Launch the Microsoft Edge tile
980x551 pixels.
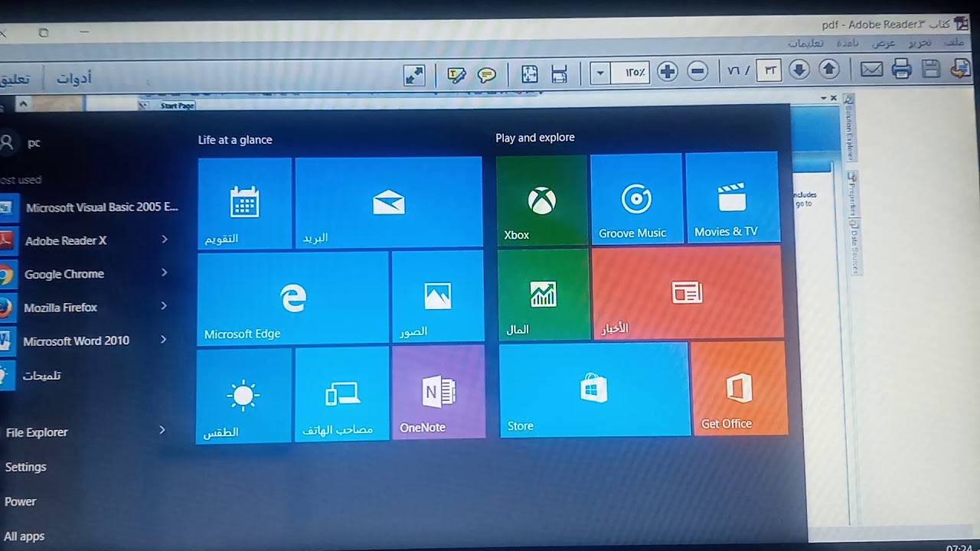coord(292,298)
